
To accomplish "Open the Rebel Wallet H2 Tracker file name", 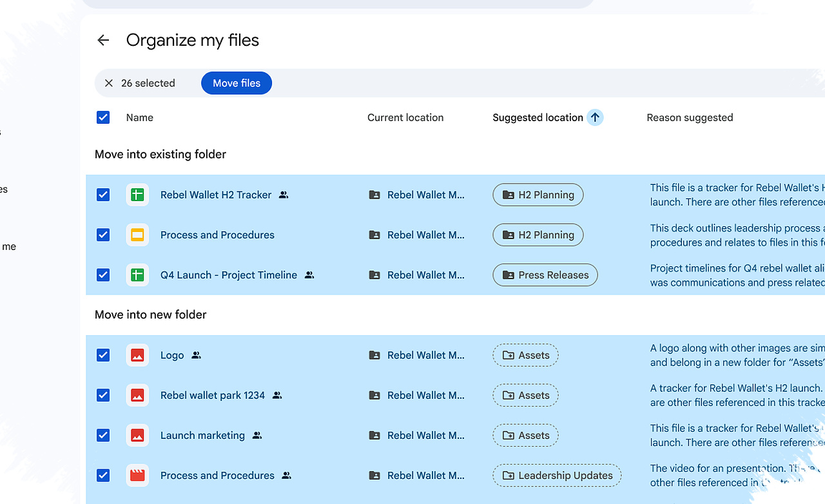I will click(216, 195).
